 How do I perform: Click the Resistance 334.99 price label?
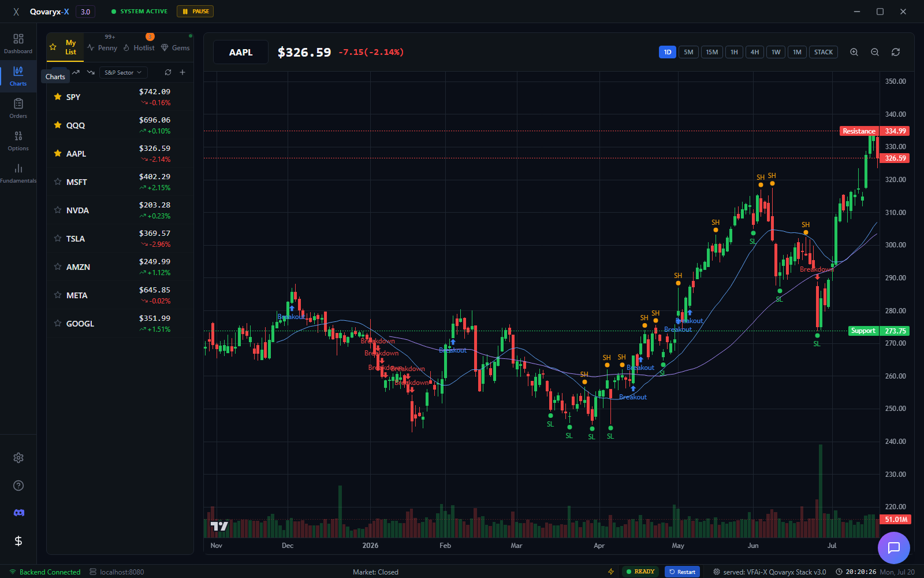coord(874,131)
